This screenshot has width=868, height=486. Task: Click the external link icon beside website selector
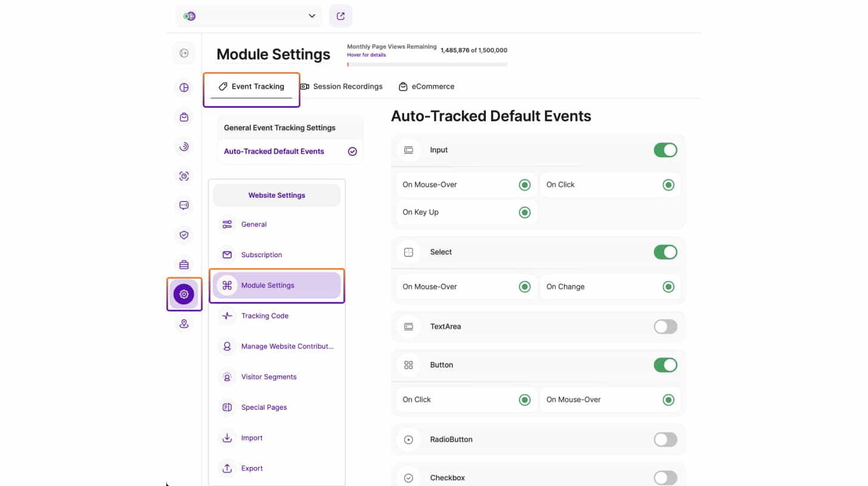340,16
